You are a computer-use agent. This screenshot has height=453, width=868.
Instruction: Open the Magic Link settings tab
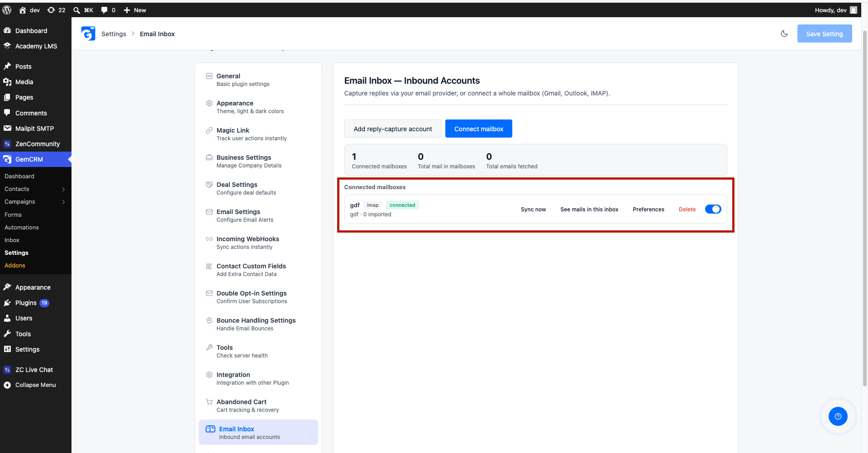[258, 134]
